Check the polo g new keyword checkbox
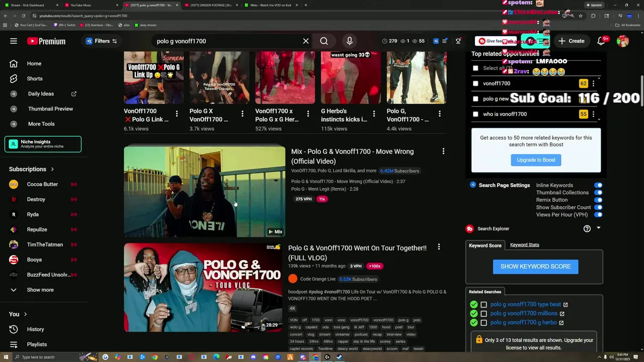This screenshot has height=362, width=644. [x=475, y=99]
